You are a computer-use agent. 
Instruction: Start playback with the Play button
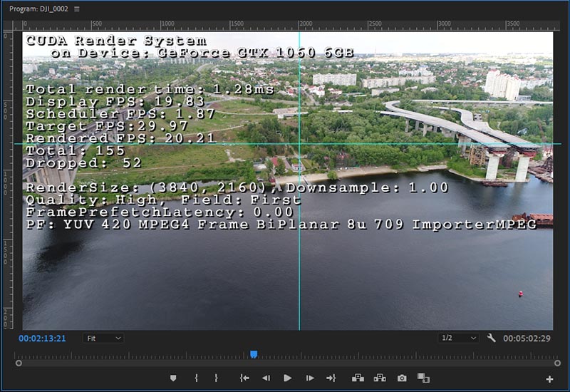[288, 378]
